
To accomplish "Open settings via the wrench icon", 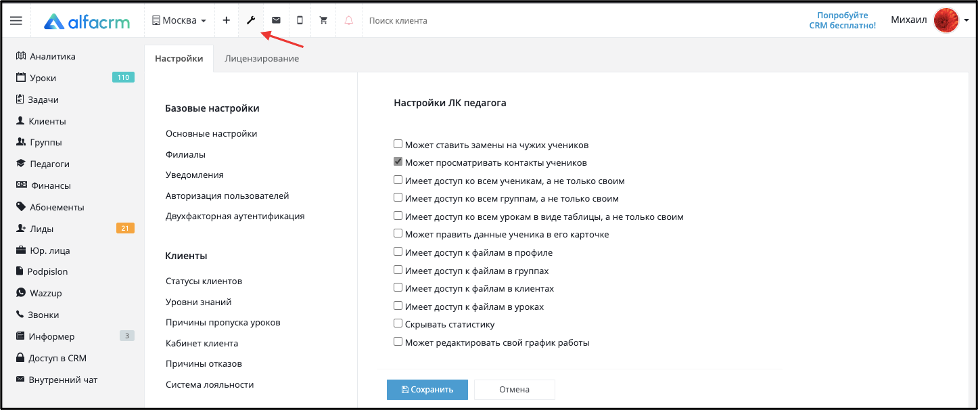I will point(251,21).
